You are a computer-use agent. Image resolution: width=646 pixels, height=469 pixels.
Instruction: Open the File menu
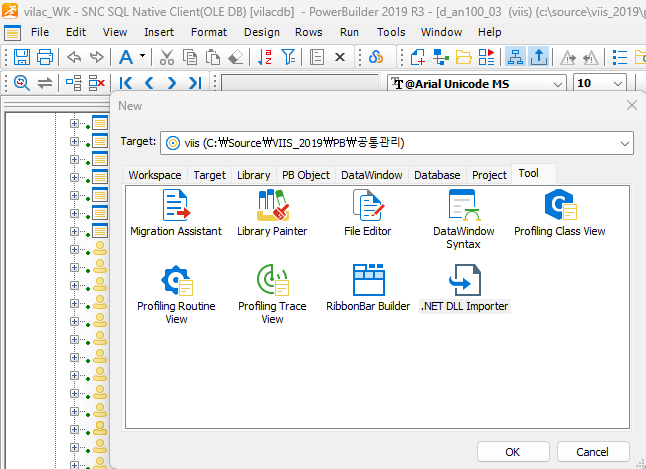[x=40, y=32]
